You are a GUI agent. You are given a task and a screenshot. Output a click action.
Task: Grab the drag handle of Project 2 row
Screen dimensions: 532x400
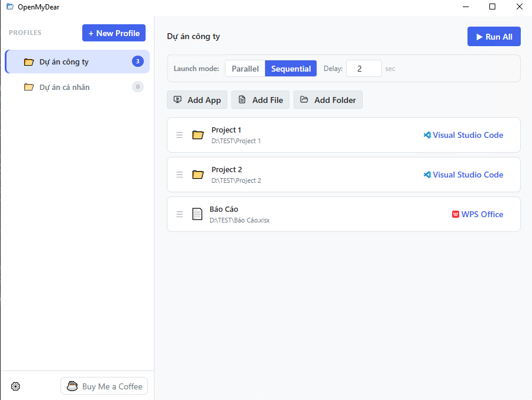coord(179,175)
